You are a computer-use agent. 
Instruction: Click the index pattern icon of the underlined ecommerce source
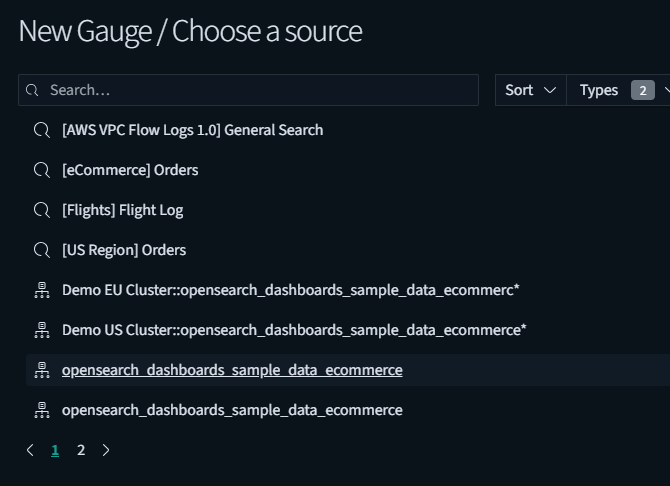point(42,370)
